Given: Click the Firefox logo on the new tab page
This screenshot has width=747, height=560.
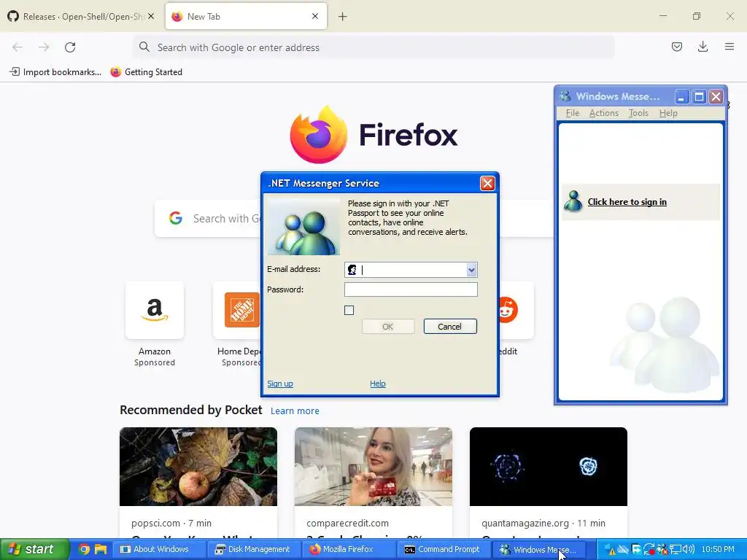Looking at the screenshot, I should (x=319, y=134).
